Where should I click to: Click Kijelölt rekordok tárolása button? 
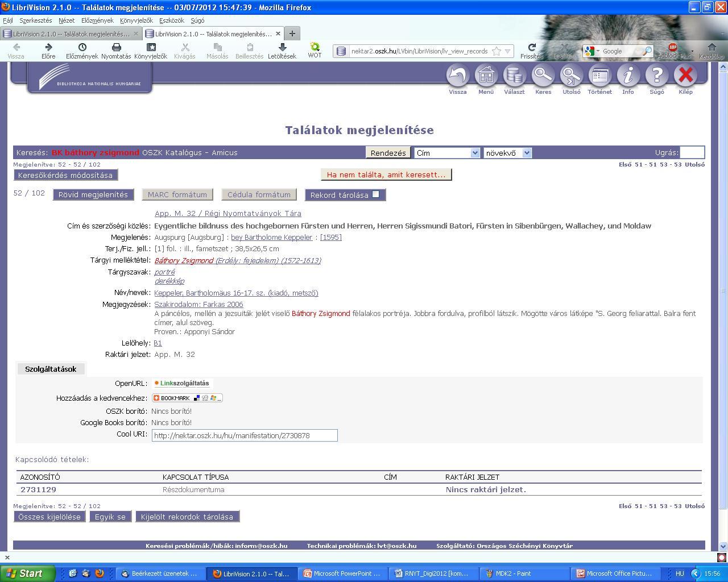click(187, 517)
